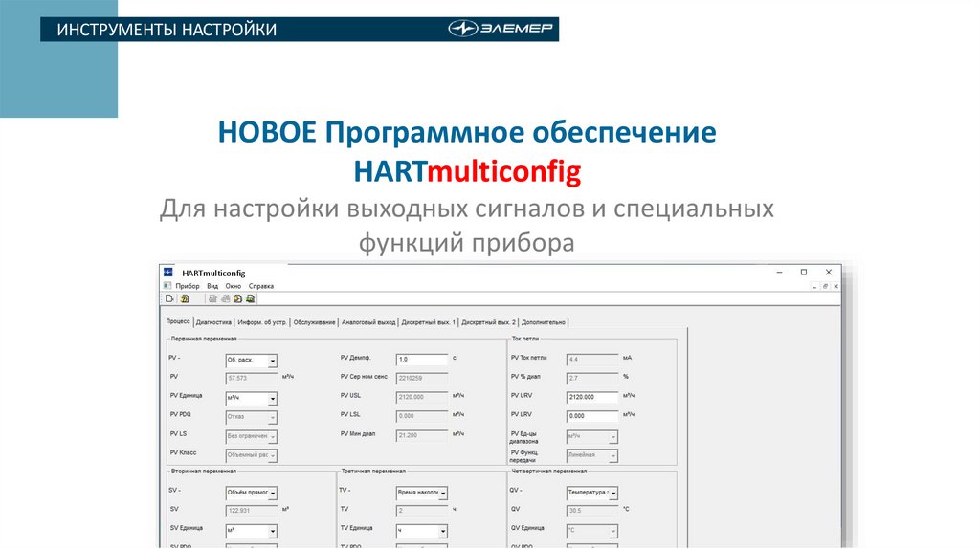Viewport: 980px width, 549px height.
Task: Expand the PV - dropdown showing Об. расх.
Action: [x=252, y=361]
